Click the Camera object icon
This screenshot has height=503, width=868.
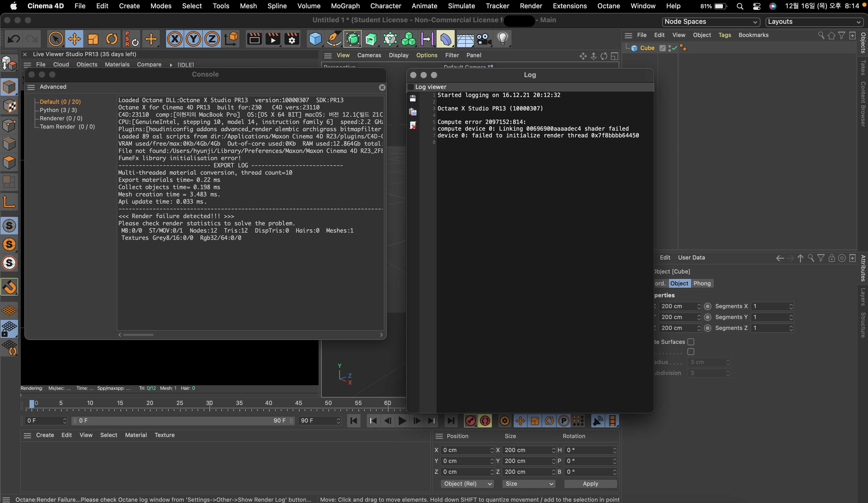click(x=484, y=39)
